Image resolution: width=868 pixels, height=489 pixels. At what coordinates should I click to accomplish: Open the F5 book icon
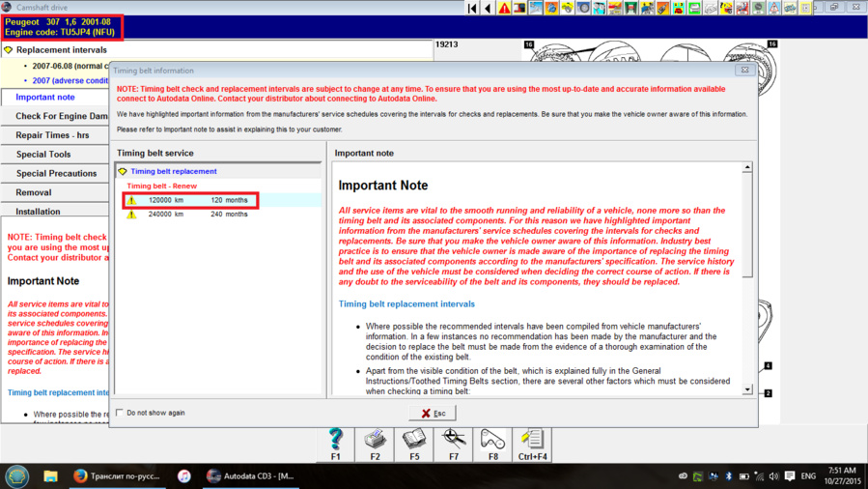(x=414, y=445)
